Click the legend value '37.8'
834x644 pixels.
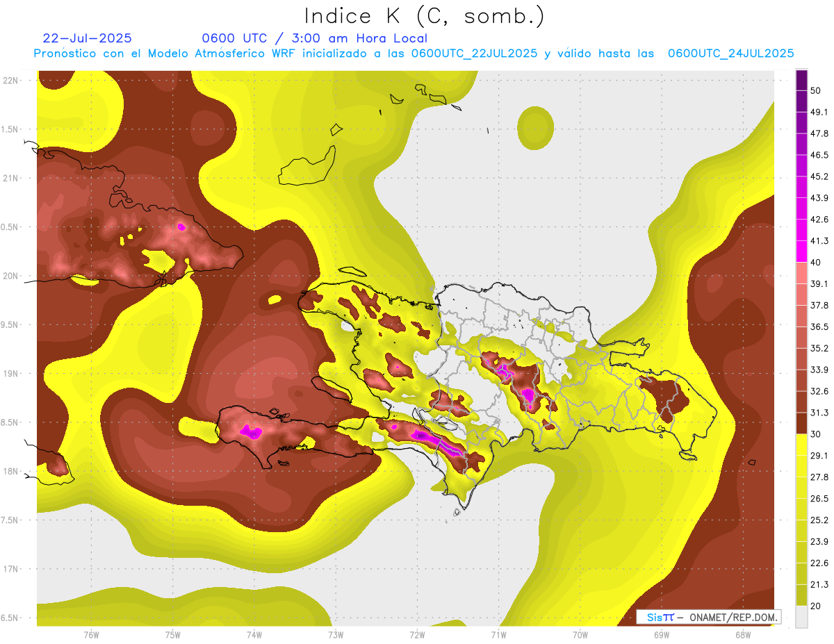coord(819,305)
